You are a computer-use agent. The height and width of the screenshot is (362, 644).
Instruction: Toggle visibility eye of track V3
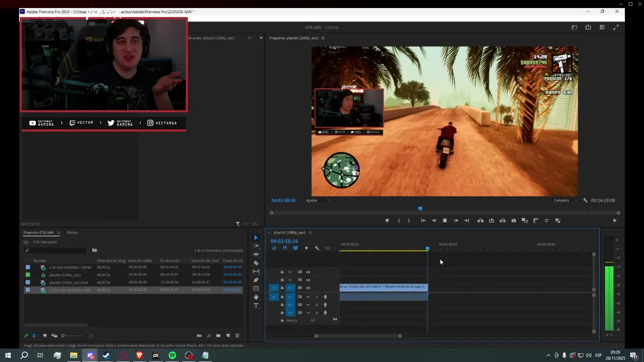click(x=308, y=272)
